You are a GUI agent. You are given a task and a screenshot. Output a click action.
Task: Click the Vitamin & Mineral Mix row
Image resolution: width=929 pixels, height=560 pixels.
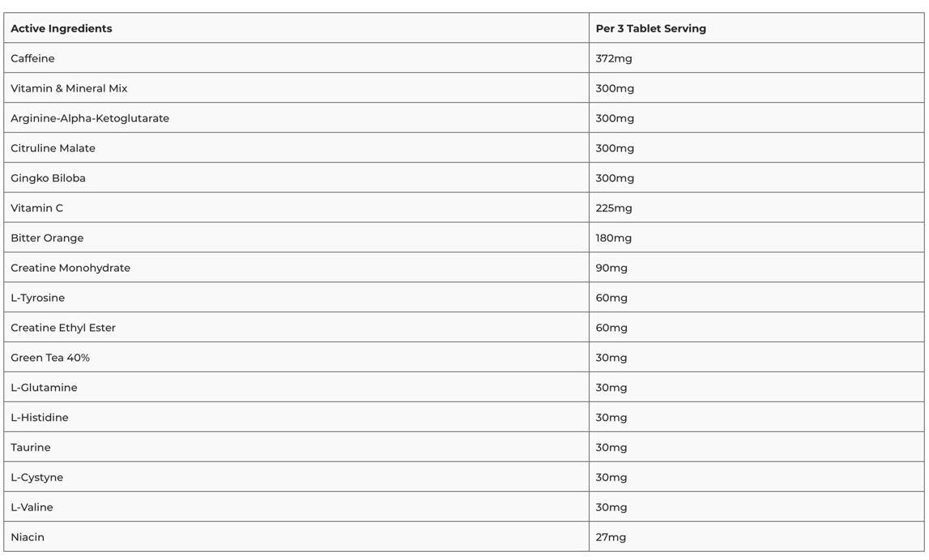pos(464,88)
